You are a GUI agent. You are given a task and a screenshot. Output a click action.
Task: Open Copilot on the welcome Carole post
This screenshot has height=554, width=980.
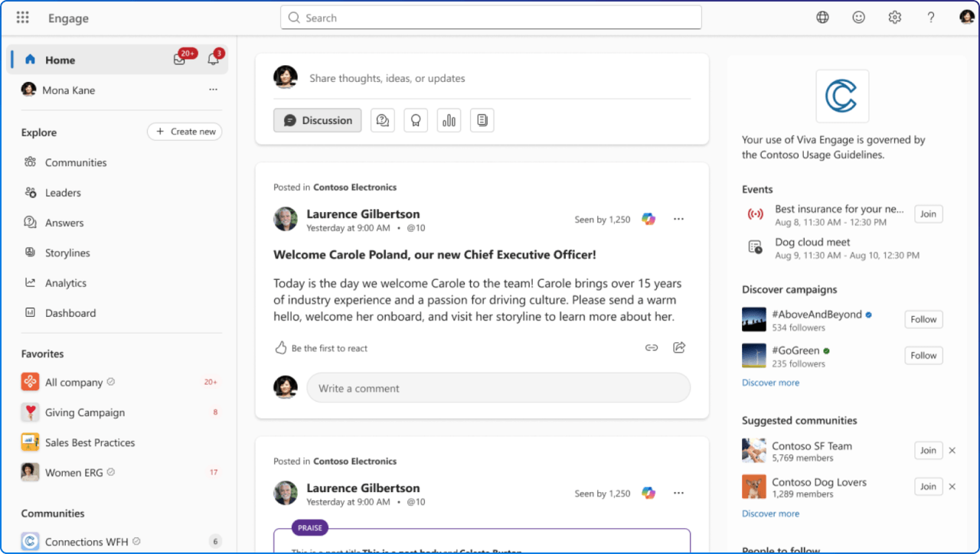coord(648,220)
